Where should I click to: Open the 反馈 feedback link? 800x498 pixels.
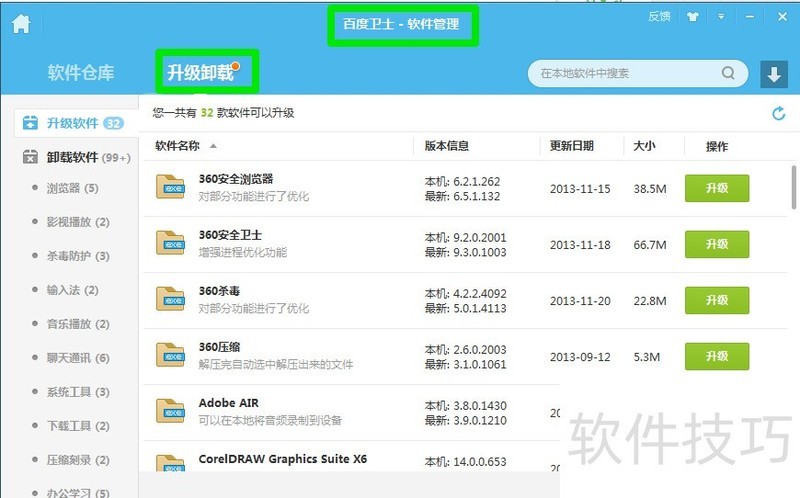coord(659,17)
